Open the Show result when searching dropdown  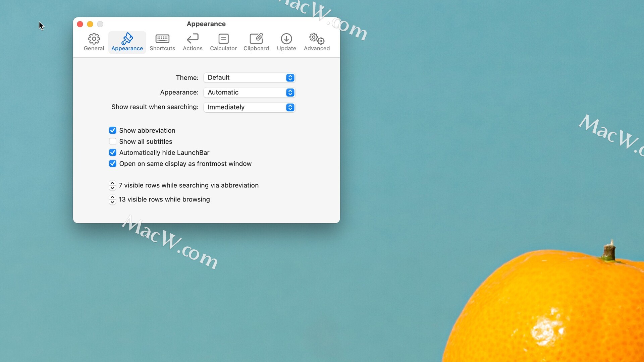249,107
